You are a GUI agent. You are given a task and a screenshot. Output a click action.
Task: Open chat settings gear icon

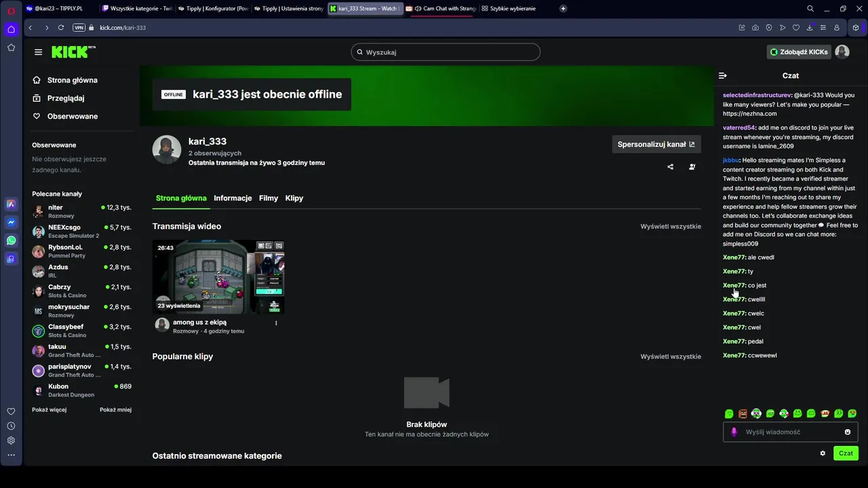(823, 453)
